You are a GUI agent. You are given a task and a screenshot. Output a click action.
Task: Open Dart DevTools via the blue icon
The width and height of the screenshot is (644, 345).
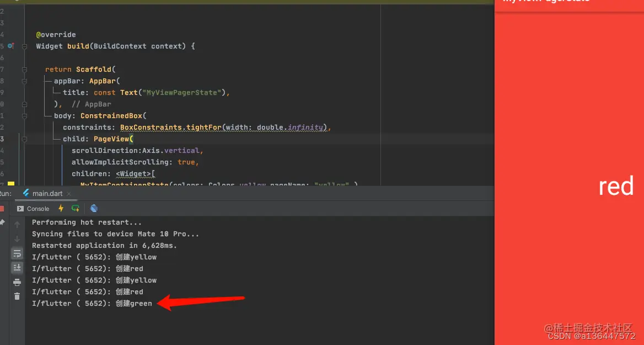point(94,209)
